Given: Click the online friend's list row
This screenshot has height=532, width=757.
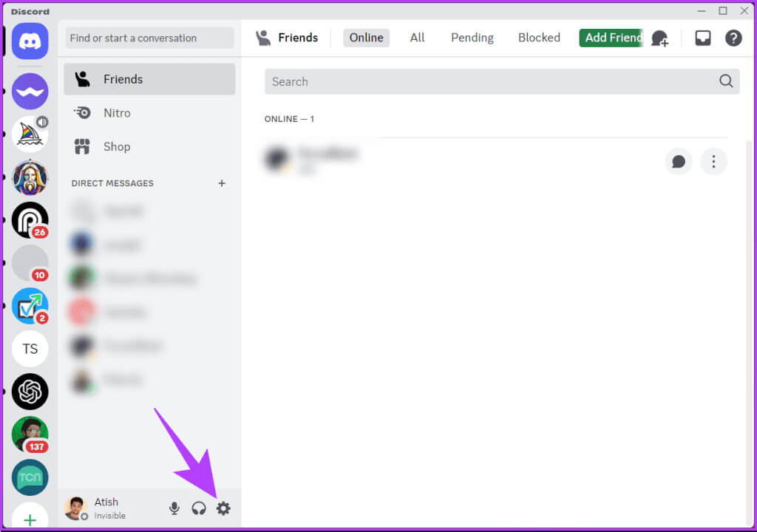Looking at the screenshot, I should (x=495, y=161).
